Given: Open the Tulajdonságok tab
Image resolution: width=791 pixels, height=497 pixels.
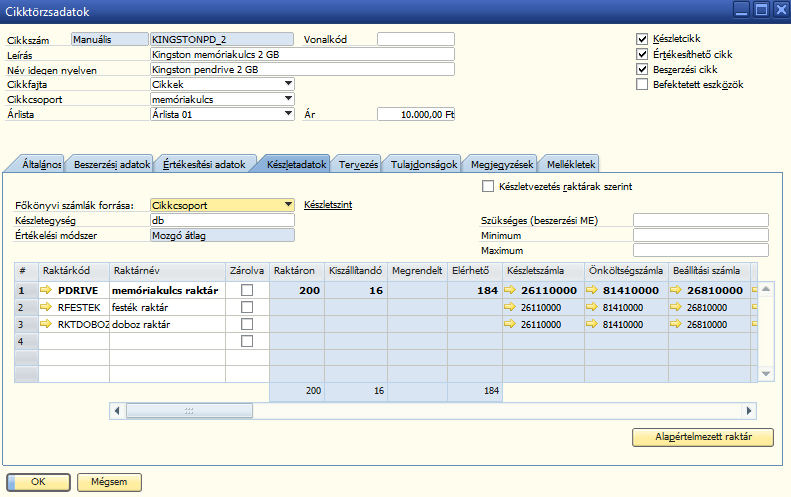Looking at the screenshot, I should click(424, 164).
